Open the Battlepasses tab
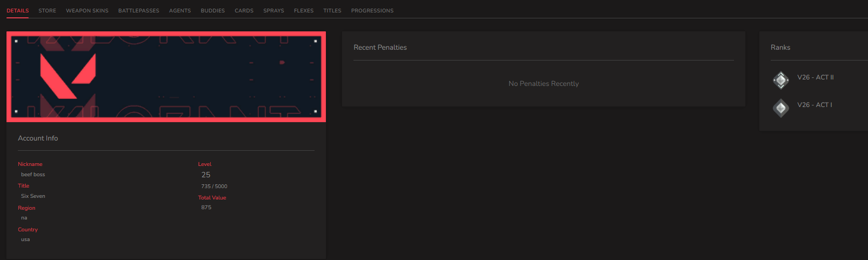Viewport: 868px width, 260px height. click(139, 11)
